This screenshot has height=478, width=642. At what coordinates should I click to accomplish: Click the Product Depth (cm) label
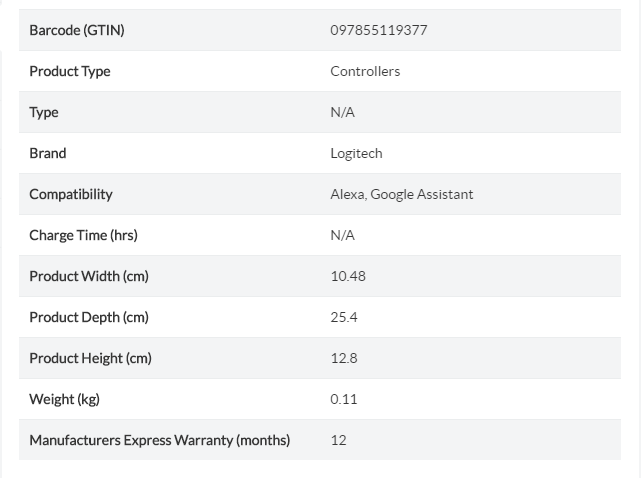point(89,317)
